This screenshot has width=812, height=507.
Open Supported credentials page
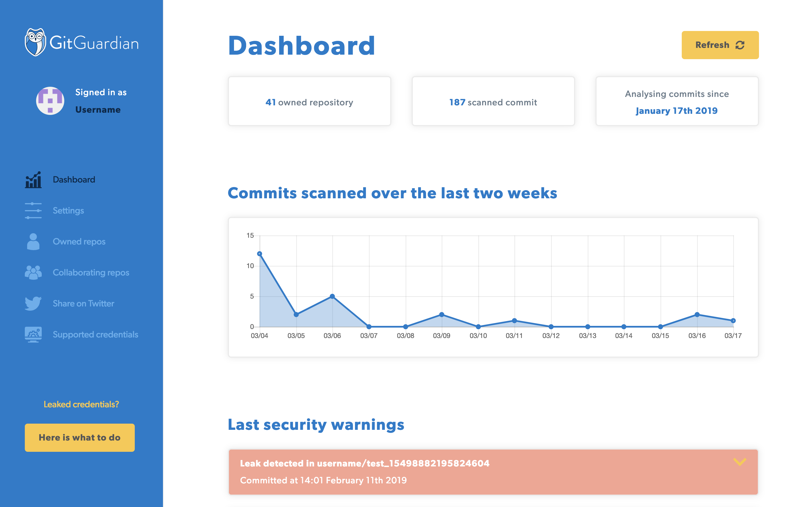click(95, 334)
